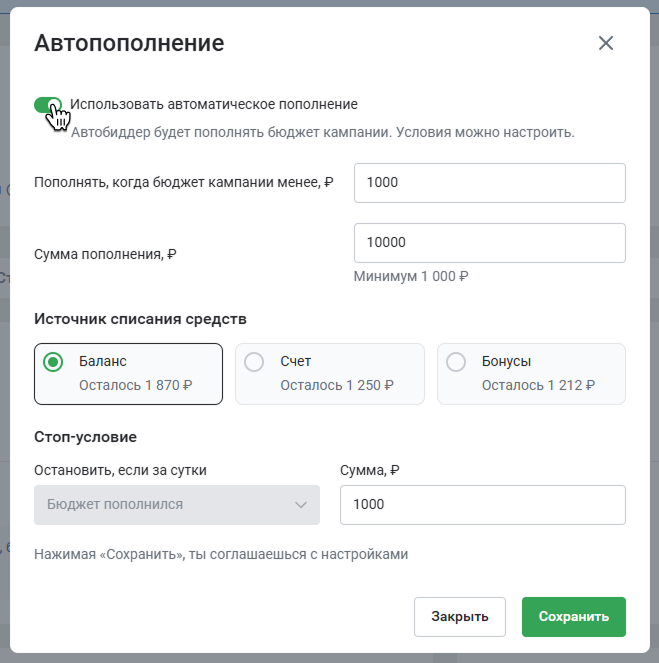Choose Бонусы as the funds source
This screenshot has width=659, height=663.
pos(531,374)
